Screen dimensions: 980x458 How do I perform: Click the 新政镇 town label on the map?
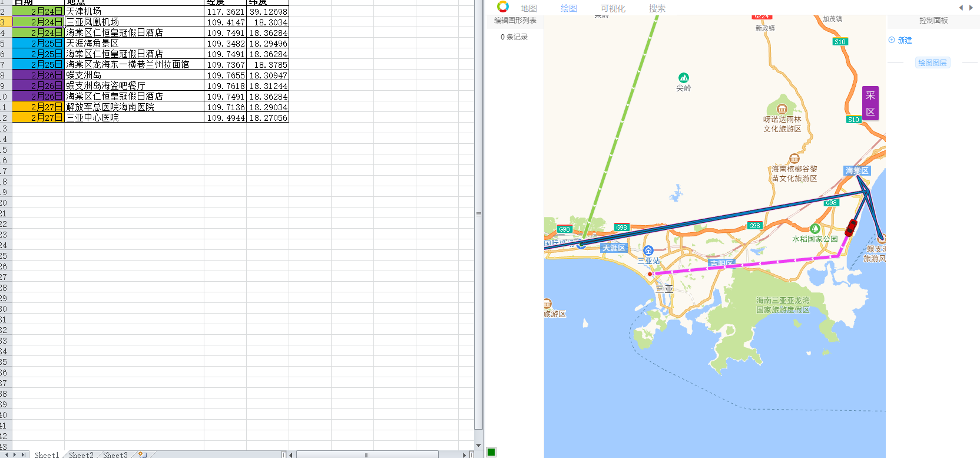(765, 28)
